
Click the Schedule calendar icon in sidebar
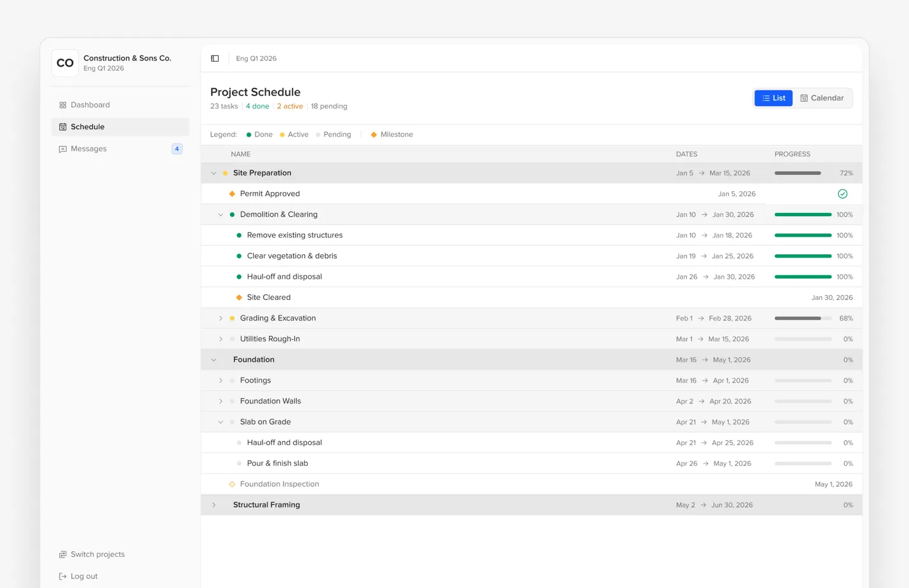[62, 127]
